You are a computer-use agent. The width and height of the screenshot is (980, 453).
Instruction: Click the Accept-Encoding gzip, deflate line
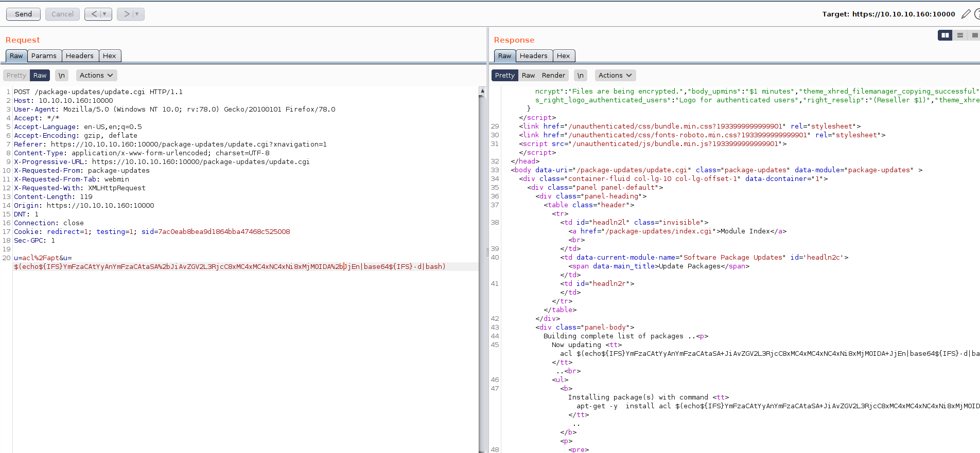tap(76, 135)
